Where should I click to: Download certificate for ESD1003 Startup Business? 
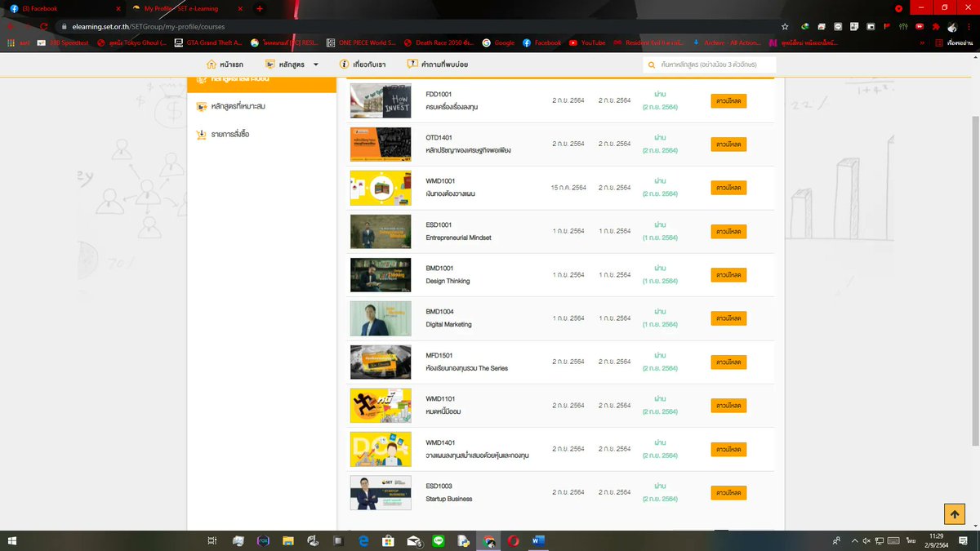(728, 492)
